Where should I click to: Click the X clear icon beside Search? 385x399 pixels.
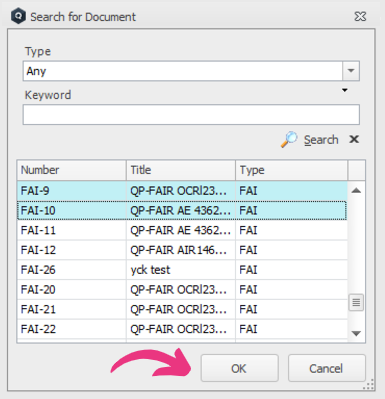coord(354,139)
